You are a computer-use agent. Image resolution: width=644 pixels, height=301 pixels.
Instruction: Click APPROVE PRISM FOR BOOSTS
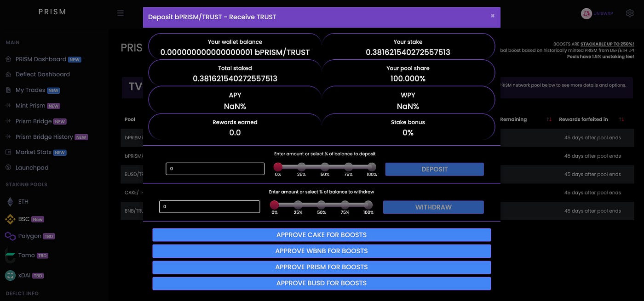click(322, 267)
